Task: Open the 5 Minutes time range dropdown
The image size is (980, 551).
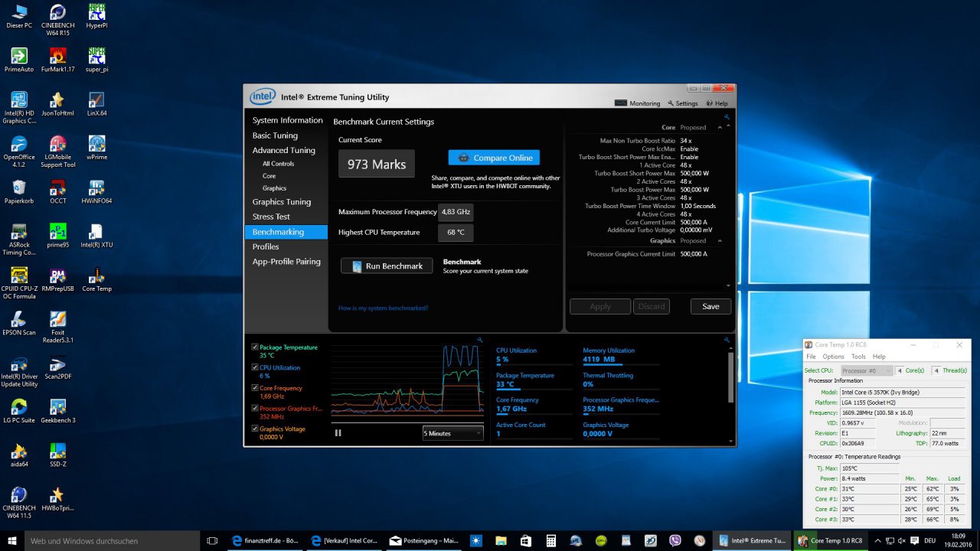Action: tap(452, 433)
